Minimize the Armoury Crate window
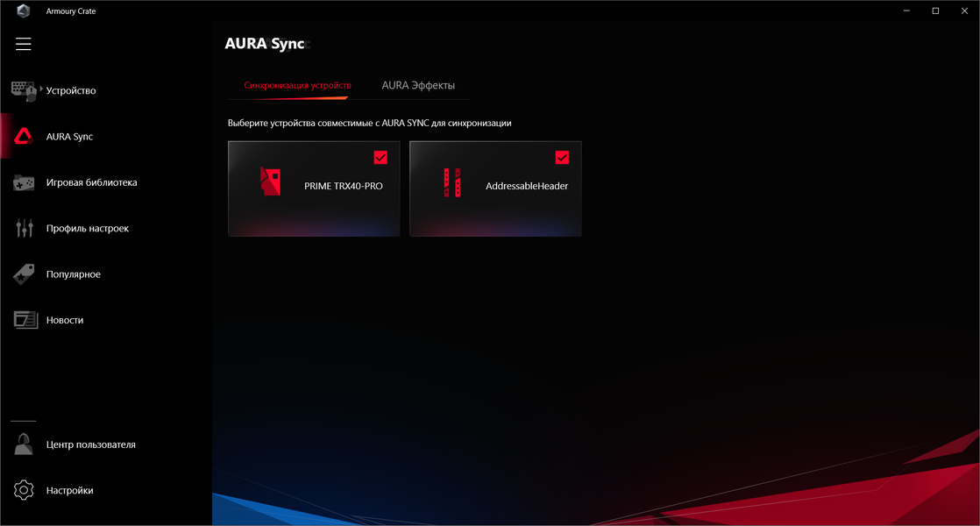The width and height of the screenshot is (980, 526). (x=906, y=11)
